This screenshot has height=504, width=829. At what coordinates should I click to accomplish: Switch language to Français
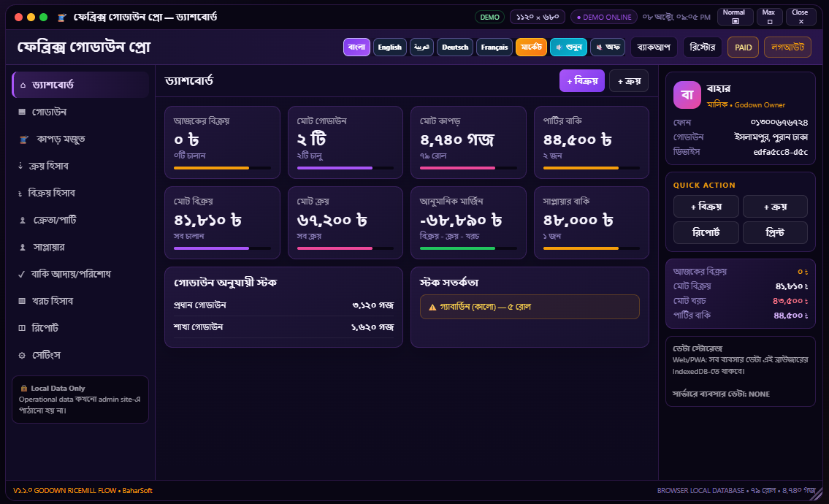point(494,47)
